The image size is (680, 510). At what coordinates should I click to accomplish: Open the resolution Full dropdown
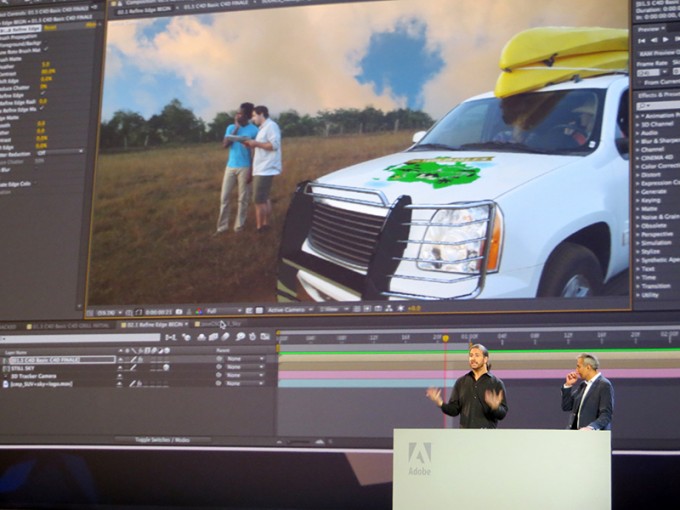[x=224, y=311]
